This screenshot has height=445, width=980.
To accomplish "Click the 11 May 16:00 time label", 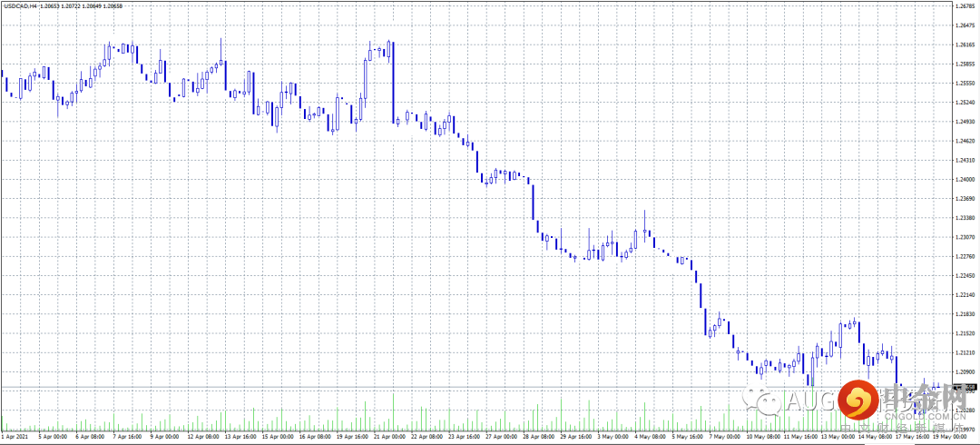I will tap(800, 436).
